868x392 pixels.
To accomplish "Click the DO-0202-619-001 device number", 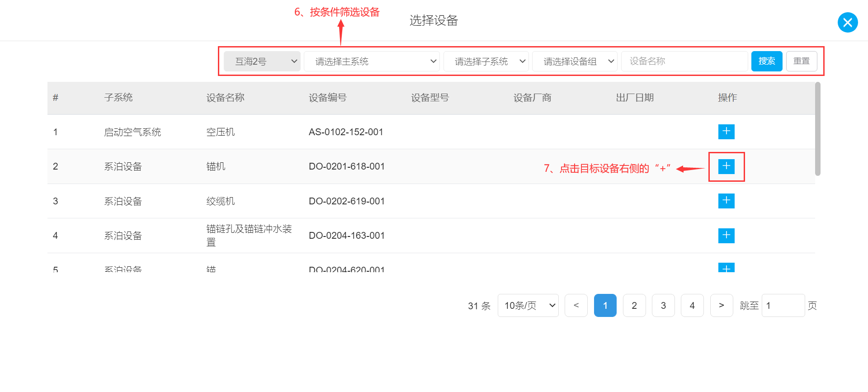I will [347, 201].
